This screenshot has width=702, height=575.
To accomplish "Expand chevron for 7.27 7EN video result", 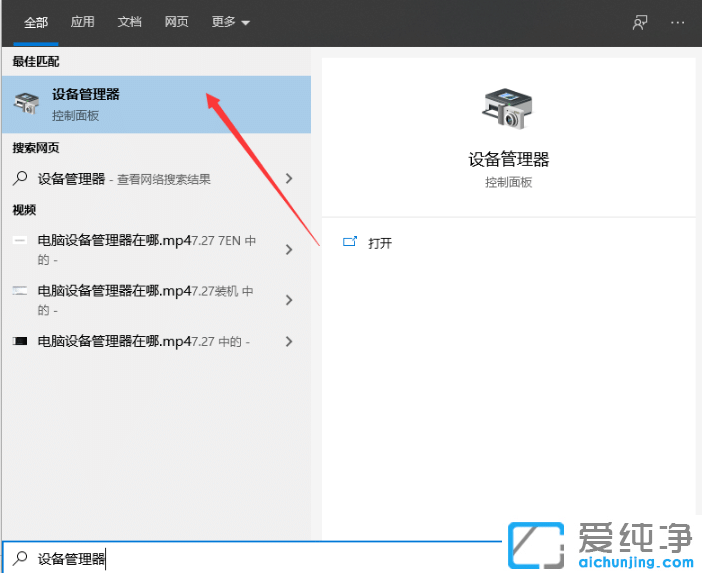I will pyautogui.click(x=289, y=249).
